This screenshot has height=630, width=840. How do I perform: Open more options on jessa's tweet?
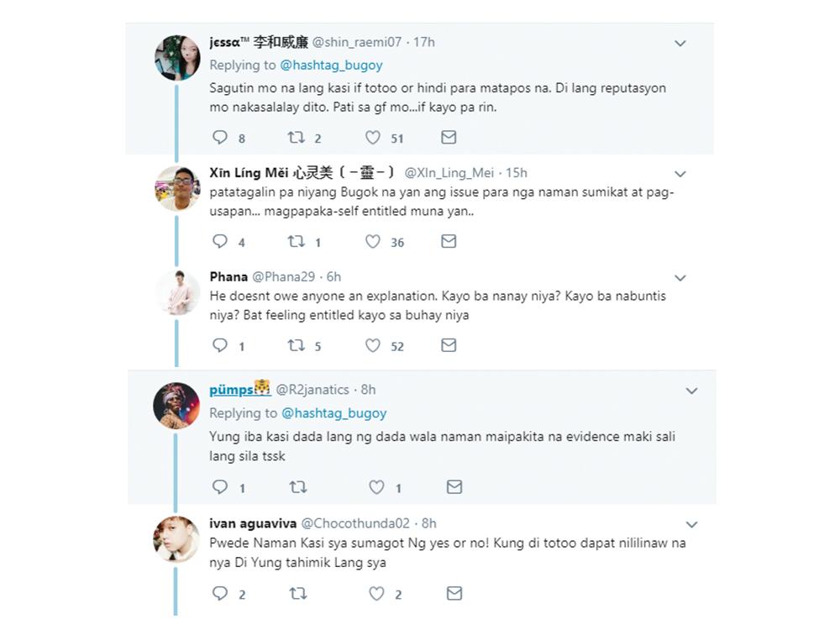[x=680, y=44]
